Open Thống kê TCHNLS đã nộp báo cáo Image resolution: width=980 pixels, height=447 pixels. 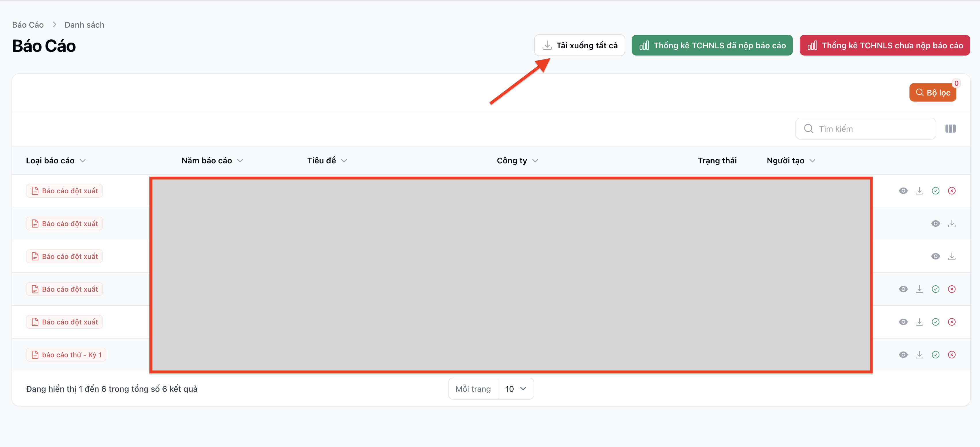pos(712,46)
